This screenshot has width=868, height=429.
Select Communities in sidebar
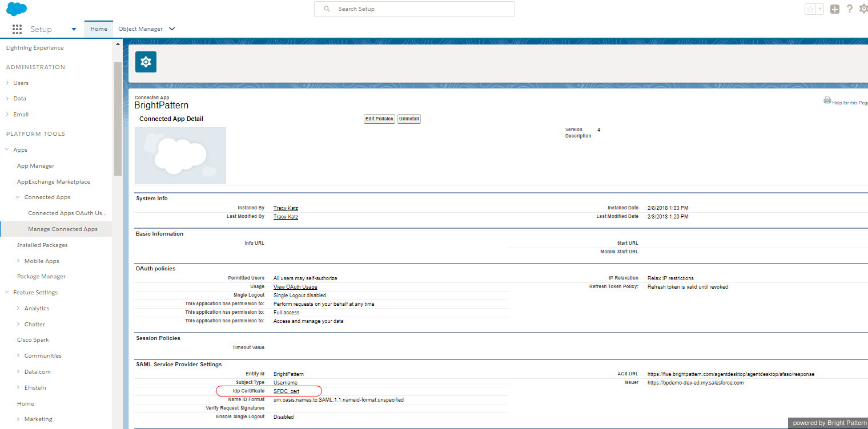pyautogui.click(x=43, y=356)
